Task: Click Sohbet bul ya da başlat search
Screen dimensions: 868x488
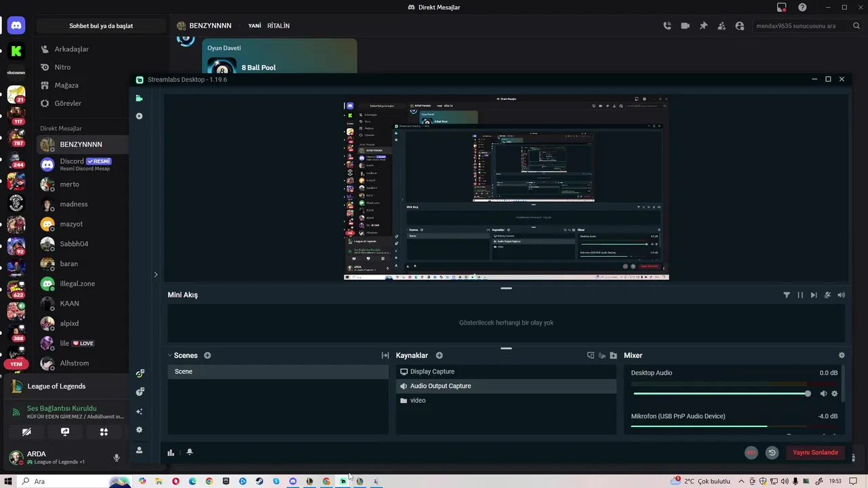Action: (x=101, y=26)
